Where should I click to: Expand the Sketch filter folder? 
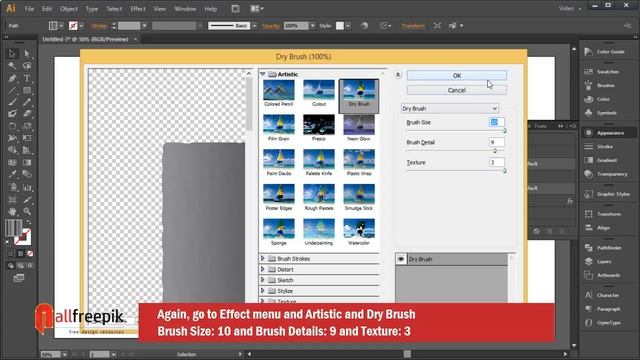coord(263,280)
